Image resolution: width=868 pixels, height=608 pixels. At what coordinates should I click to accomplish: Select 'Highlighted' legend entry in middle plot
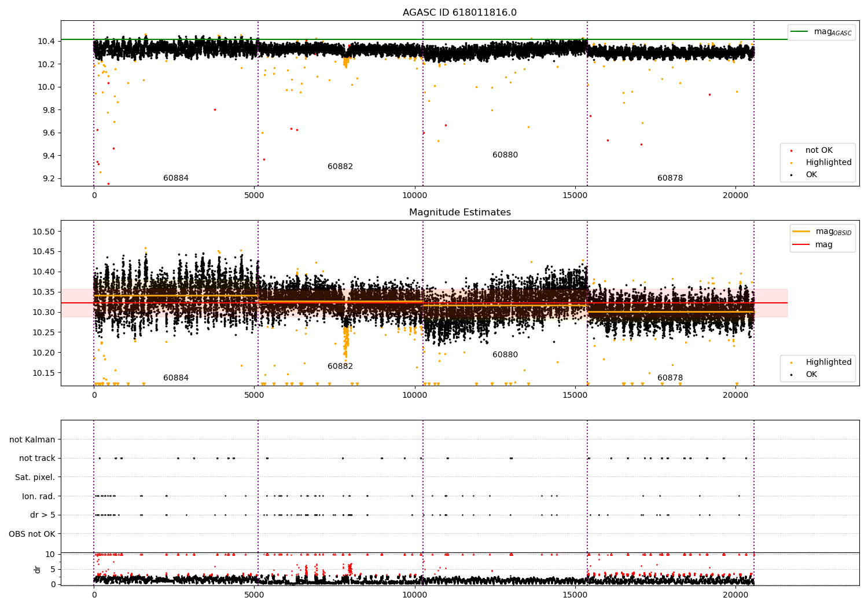coord(829,362)
